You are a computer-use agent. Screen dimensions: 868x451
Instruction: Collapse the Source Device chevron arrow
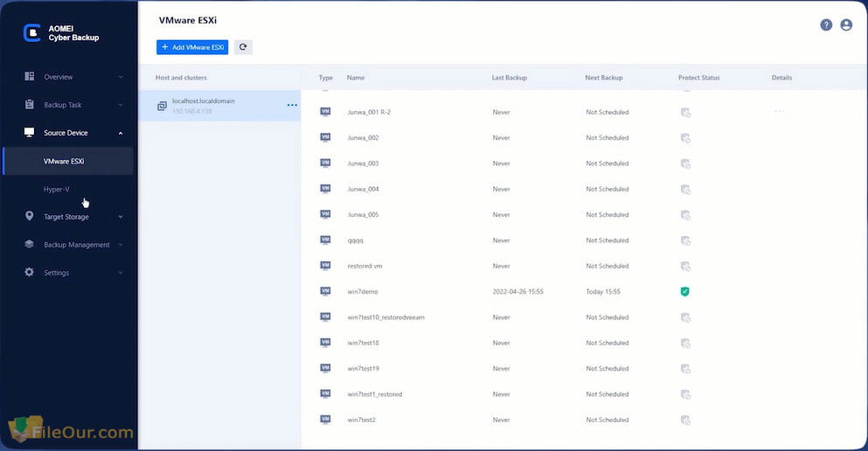121,133
